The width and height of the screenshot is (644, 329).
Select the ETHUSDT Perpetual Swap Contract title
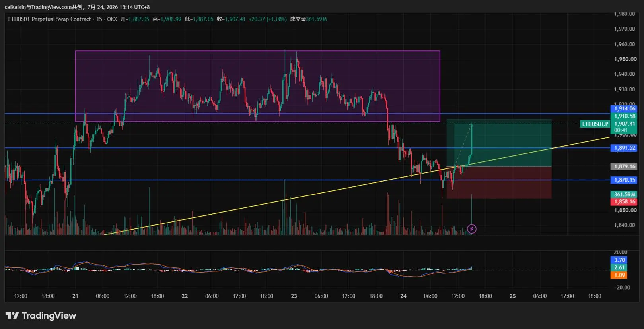tap(50, 19)
